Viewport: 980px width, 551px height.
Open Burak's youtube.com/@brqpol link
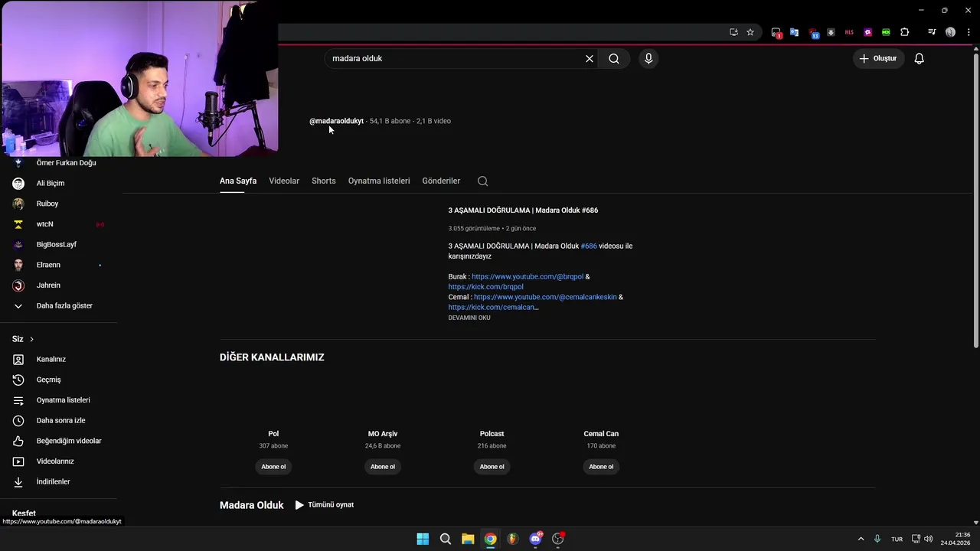pyautogui.click(x=528, y=276)
